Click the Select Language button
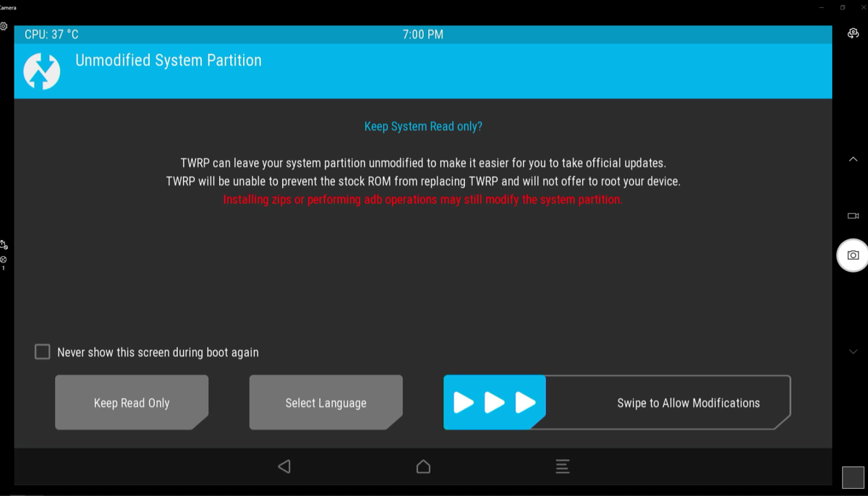868x496 pixels. coord(326,403)
